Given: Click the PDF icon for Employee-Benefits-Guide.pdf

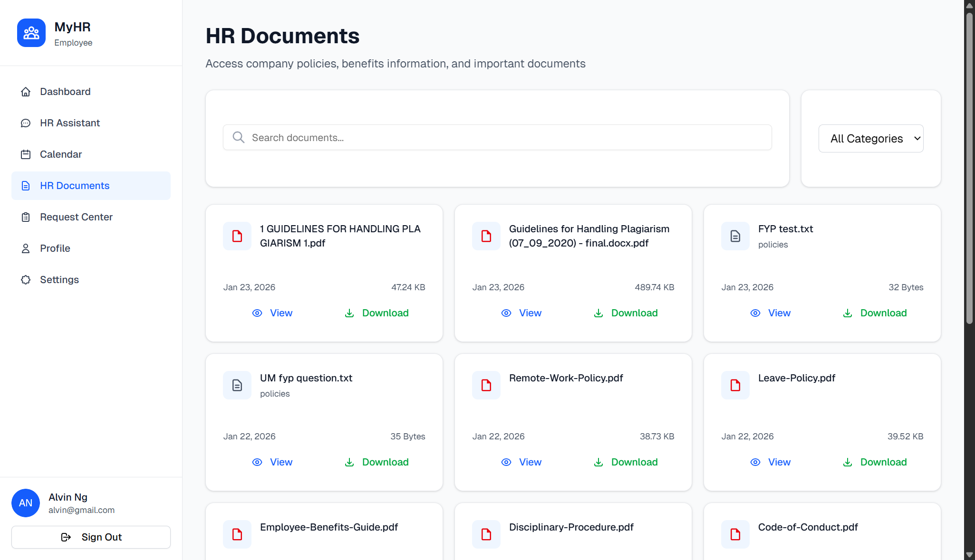Looking at the screenshot, I should (237, 534).
